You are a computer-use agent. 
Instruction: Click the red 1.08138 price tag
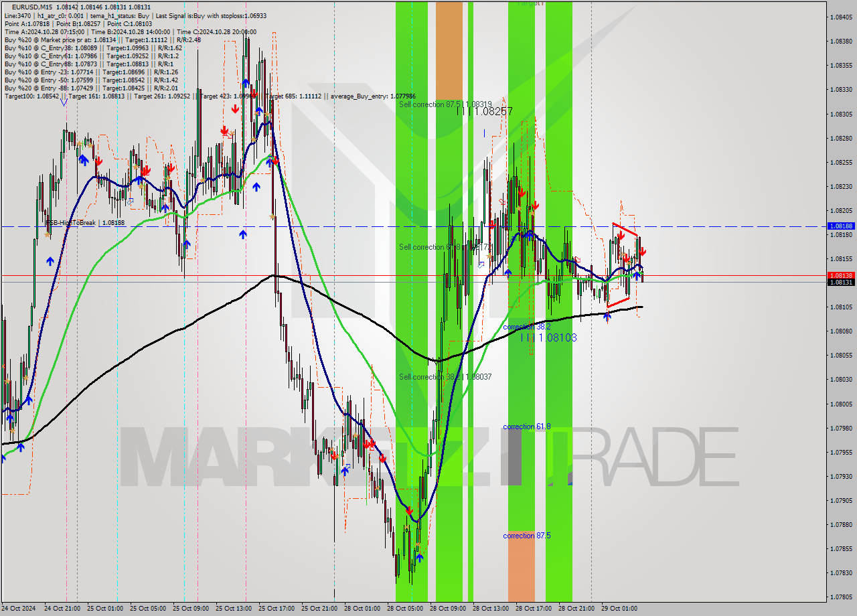click(x=841, y=275)
